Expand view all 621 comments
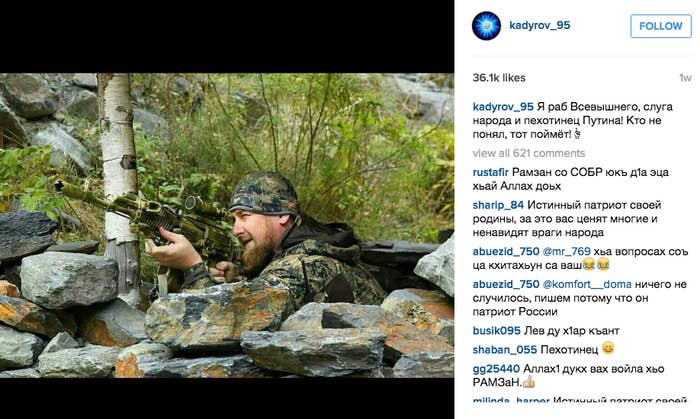Image resolution: width=700 pixels, height=419 pixels. tap(529, 153)
